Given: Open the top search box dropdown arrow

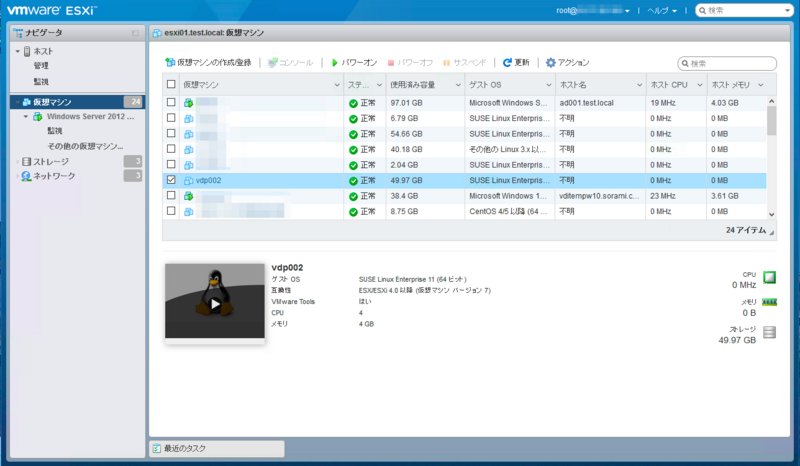Looking at the screenshot, I should pyautogui.click(x=787, y=10).
